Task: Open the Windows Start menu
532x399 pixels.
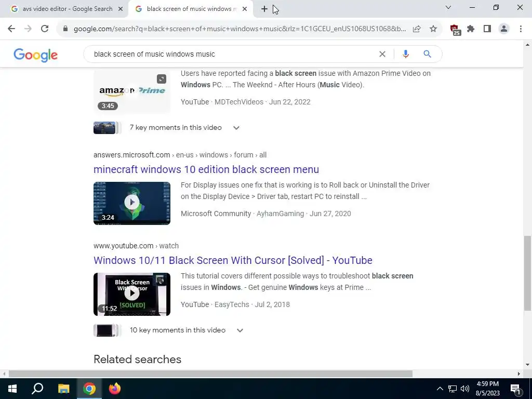Action: (12, 389)
